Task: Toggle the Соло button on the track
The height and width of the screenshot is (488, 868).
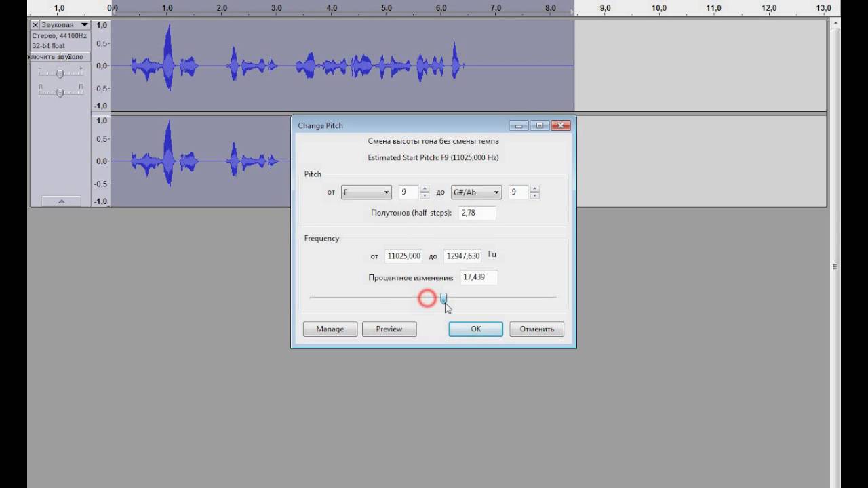Action: pyautogui.click(x=77, y=57)
